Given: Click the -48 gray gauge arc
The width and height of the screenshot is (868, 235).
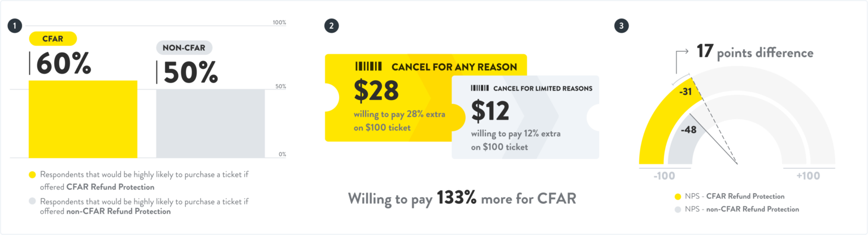Looking at the screenshot, I should [687, 136].
